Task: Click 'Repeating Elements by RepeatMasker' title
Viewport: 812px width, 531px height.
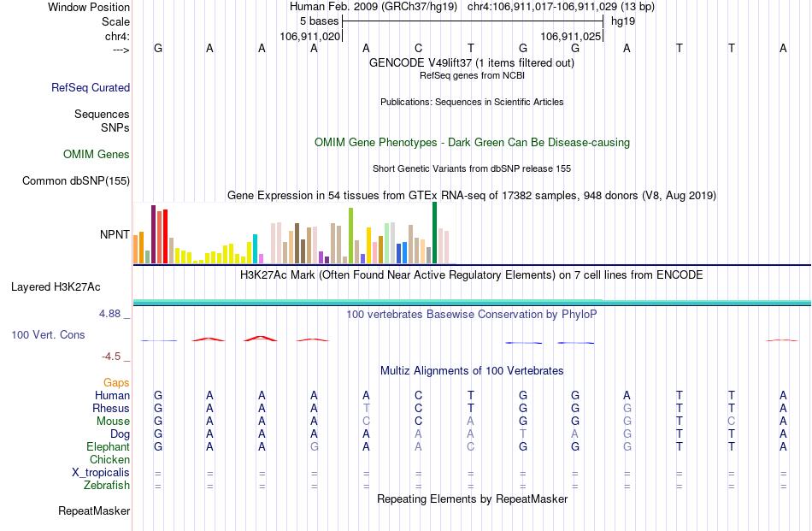Action: point(473,499)
